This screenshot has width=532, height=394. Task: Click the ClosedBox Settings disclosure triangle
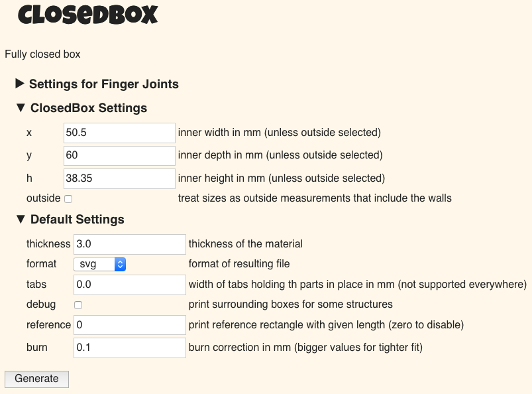(19, 108)
